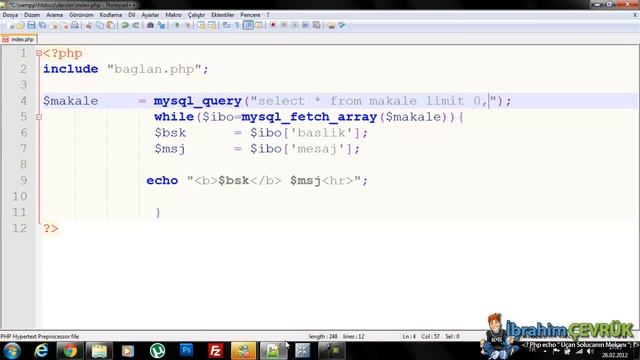Close document with menu bar X
The image size is (640, 360).
pos(635,15)
